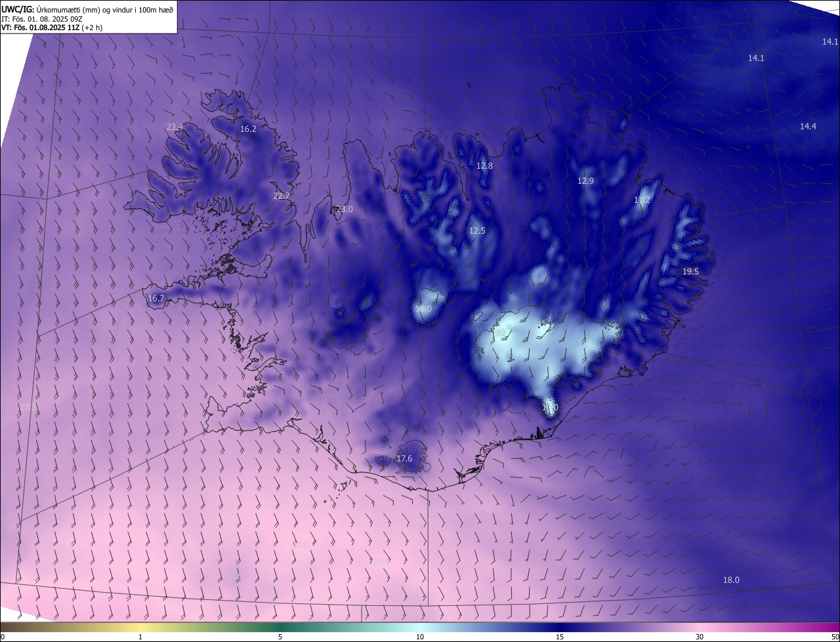
Task: Click the 22.7 value on the map
Action: point(282,196)
